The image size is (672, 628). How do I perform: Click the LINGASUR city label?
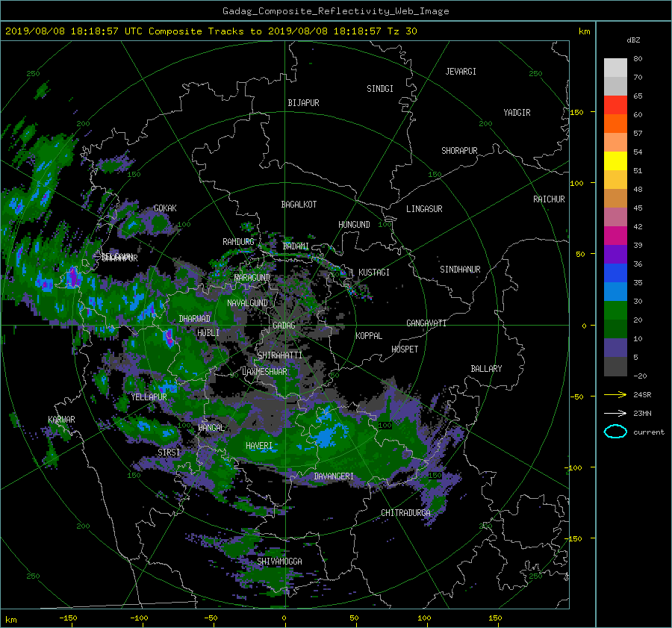point(424,209)
